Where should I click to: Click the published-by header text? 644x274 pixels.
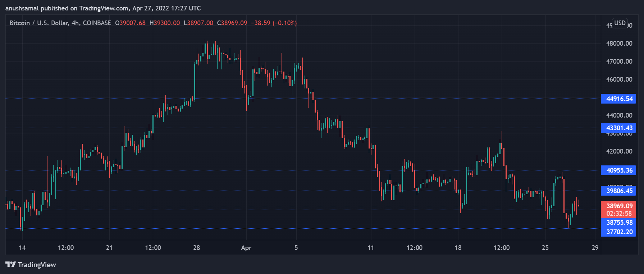(103, 8)
